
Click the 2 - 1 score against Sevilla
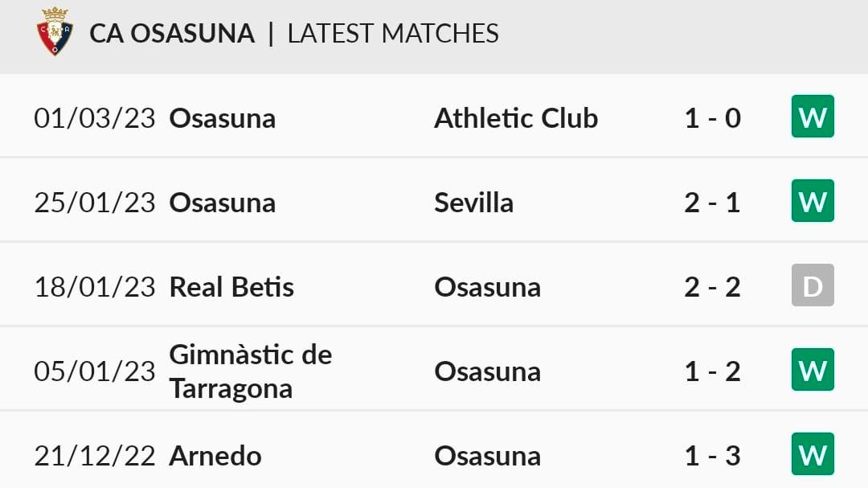click(x=712, y=203)
